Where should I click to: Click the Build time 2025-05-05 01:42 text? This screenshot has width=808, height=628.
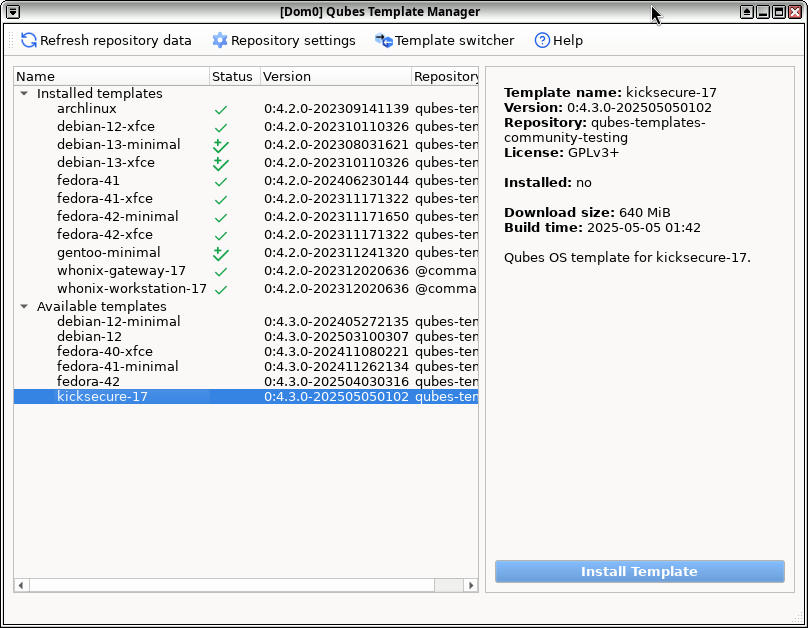(x=602, y=227)
